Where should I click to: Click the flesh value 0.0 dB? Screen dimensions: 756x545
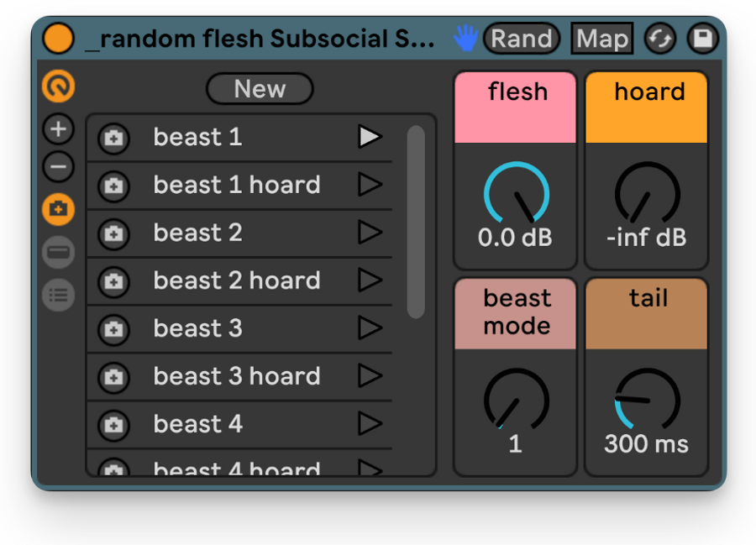tap(515, 238)
